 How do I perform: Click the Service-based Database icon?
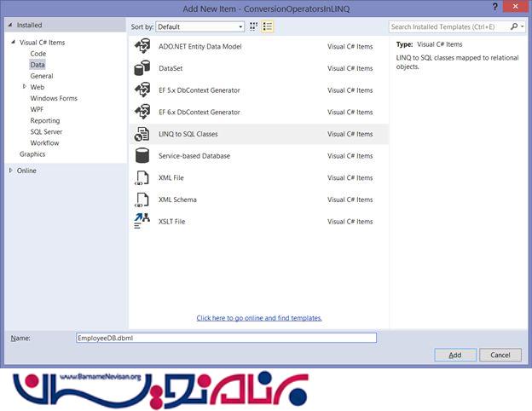point(142,156)
